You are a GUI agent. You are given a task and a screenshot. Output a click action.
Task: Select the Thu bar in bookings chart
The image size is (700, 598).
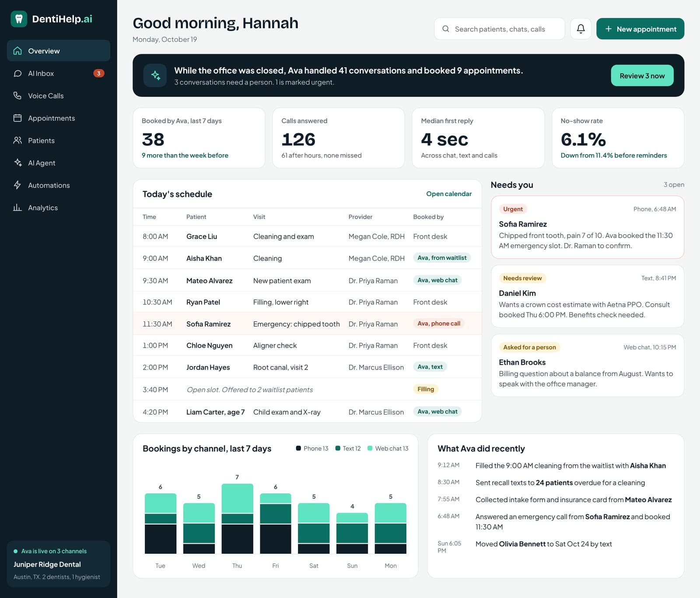pos(237,518)
